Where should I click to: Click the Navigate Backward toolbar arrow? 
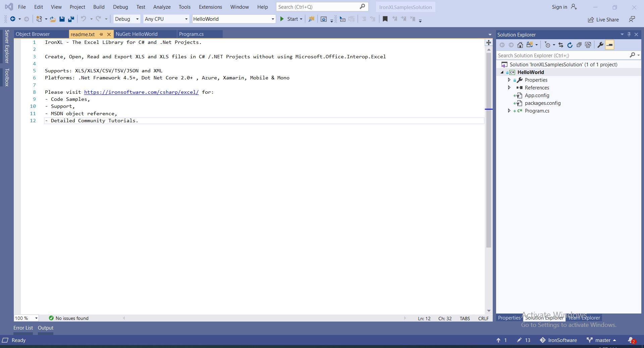[x=13, y=19]
